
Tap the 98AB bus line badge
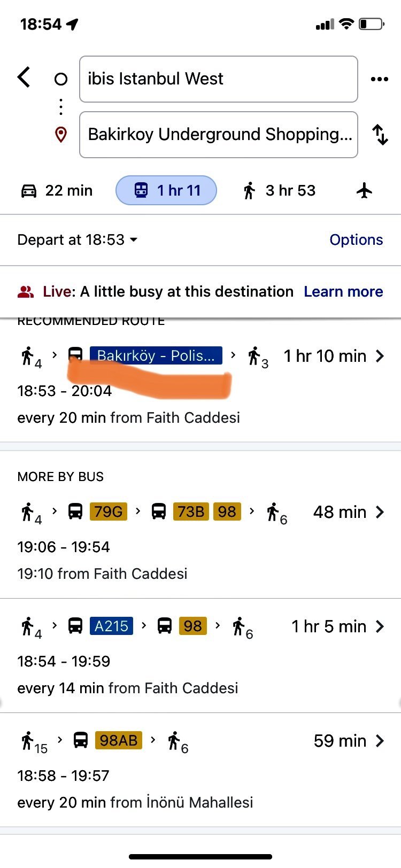point(119,740)
